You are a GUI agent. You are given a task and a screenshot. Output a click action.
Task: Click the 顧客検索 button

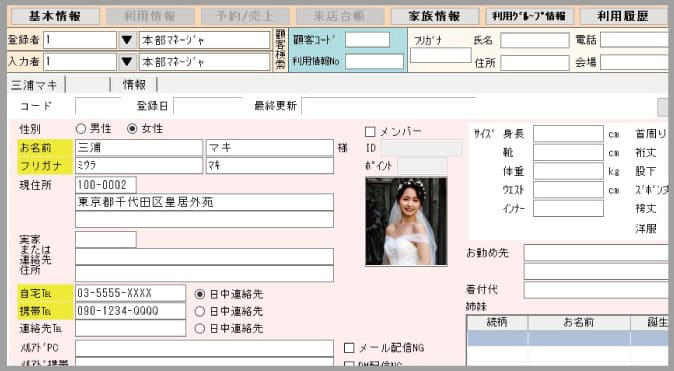[280, 50]
